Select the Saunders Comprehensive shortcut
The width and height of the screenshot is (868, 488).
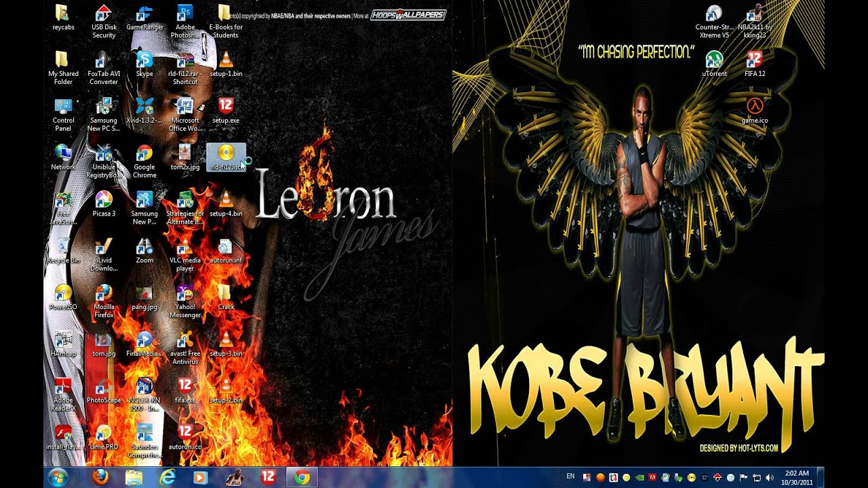click(144, 442)
